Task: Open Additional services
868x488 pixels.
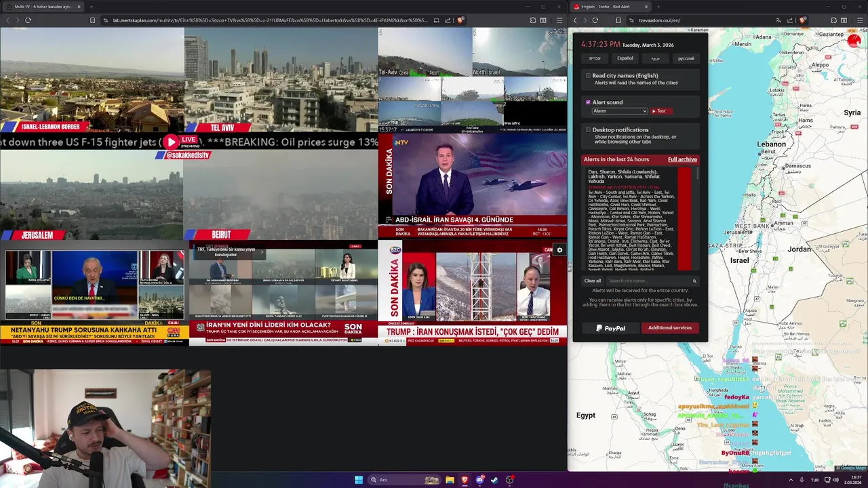Action: [670, 328]
